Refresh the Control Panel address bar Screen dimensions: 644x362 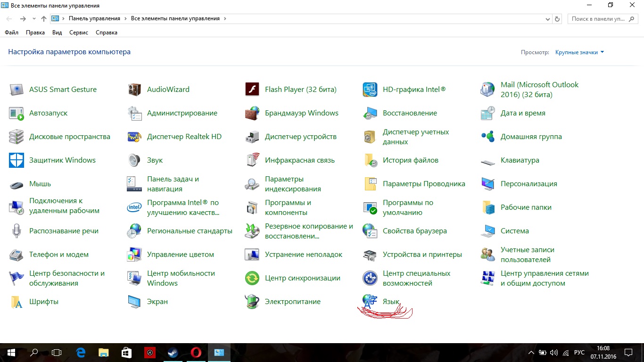pyautogui.click(x=558, y=19)
